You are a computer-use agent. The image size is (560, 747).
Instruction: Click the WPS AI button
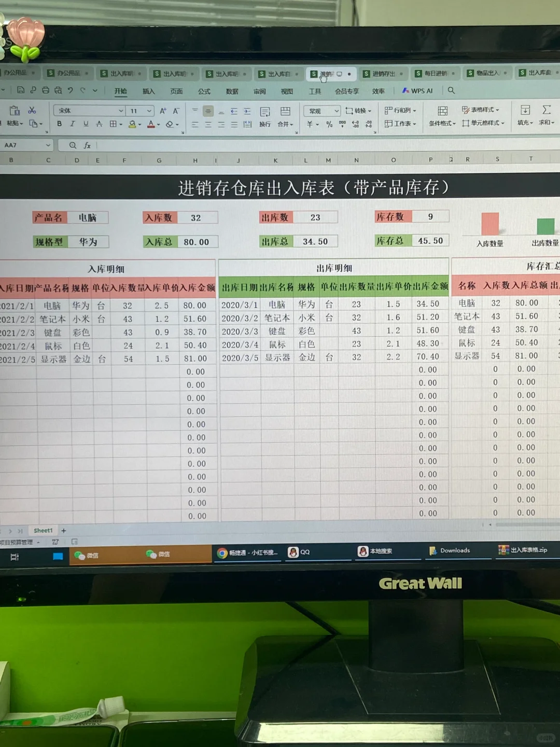click(417, 90)
